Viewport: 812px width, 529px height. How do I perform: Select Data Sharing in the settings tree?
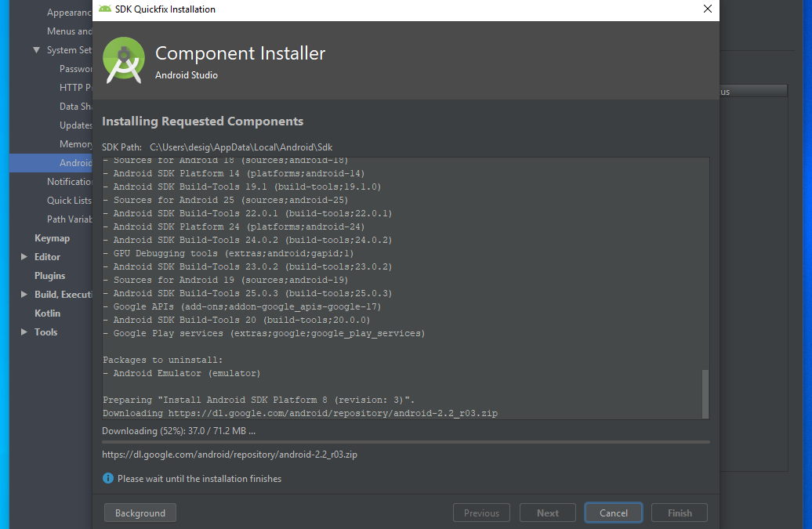pos(75,106)
